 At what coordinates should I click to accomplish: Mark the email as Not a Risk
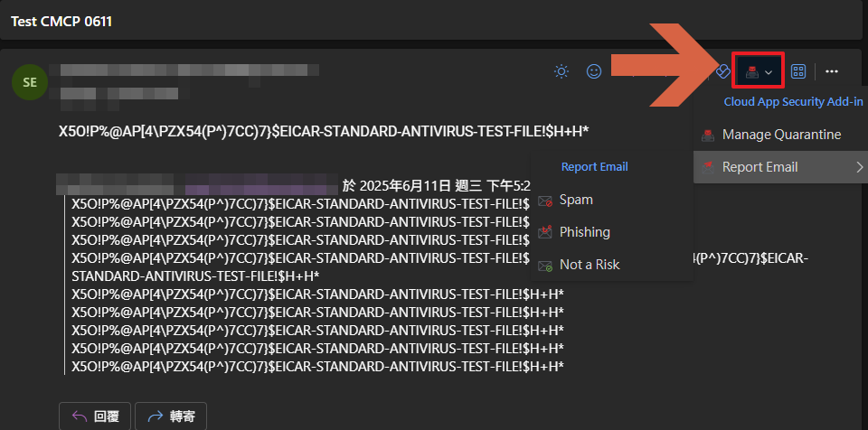point(590,265)
